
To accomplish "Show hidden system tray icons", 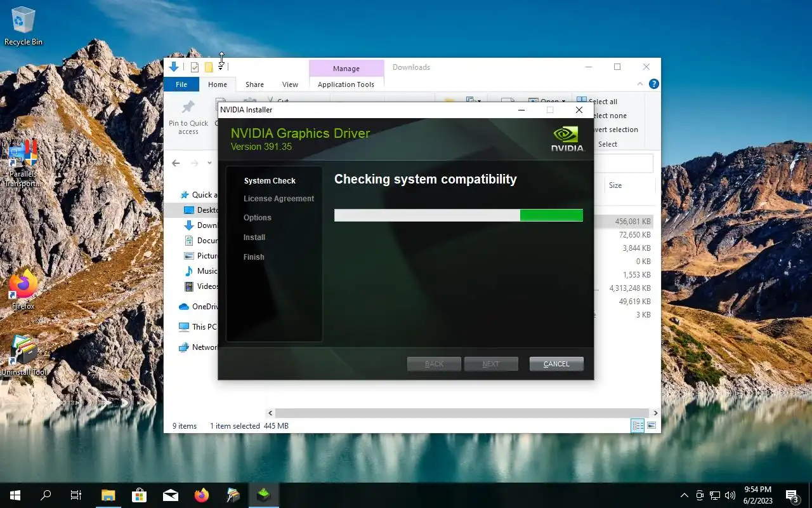I will tap(684, 495).
